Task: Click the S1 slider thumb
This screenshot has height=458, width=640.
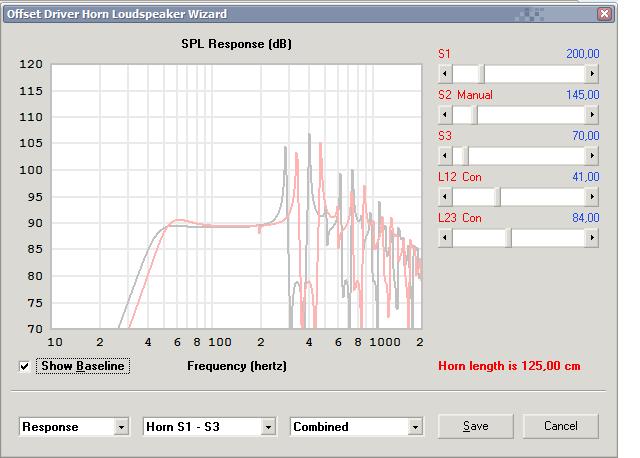Action: pos(482,74)
